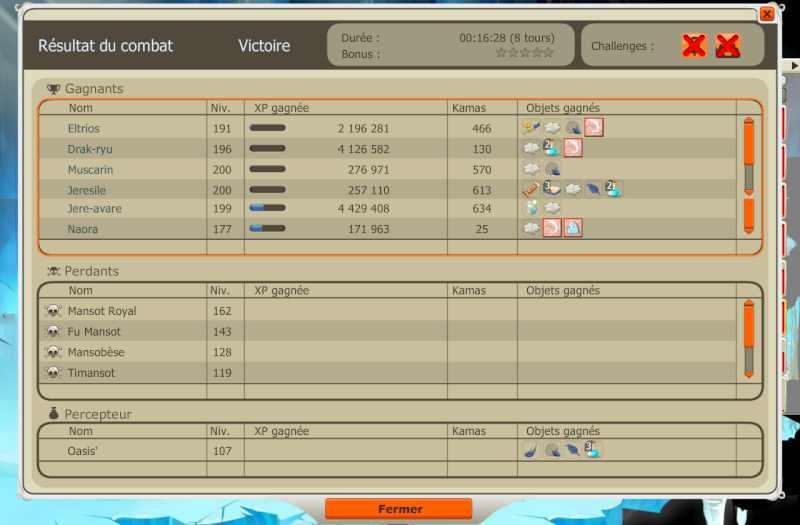Click the skull icon next to Timansot
Image resolution: width=800 pixels, height=525 pixels.
pyautogui.click(x=53, y=372)
